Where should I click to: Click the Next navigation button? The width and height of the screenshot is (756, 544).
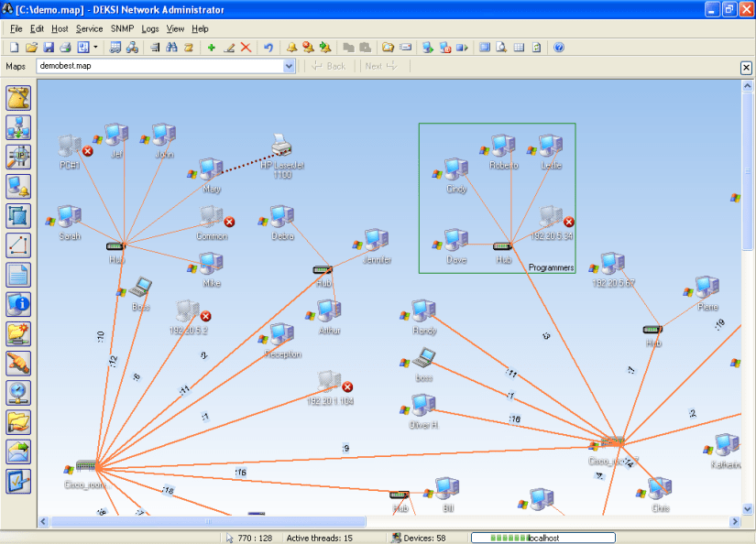380,66
